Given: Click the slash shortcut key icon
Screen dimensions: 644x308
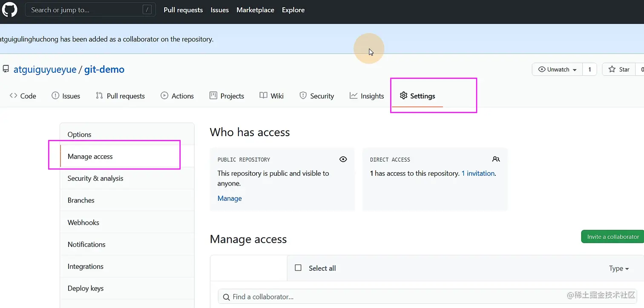Looking at the screenshot, I should click(x=147, y=10).
